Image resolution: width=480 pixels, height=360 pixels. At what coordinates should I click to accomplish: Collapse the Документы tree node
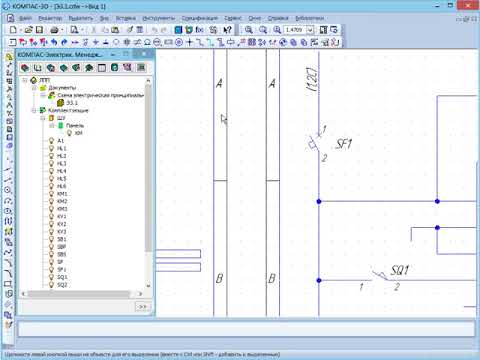click(34, 88)
